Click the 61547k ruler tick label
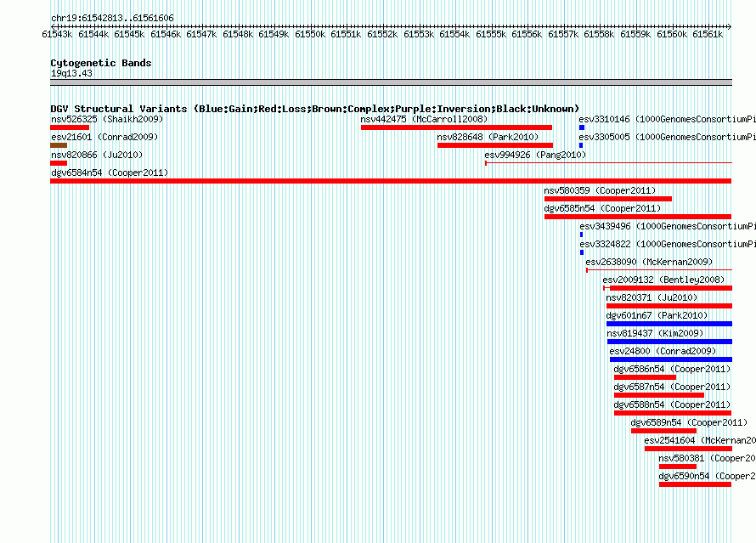The height and width of the screenshot is (543, 756). [201, 34]
